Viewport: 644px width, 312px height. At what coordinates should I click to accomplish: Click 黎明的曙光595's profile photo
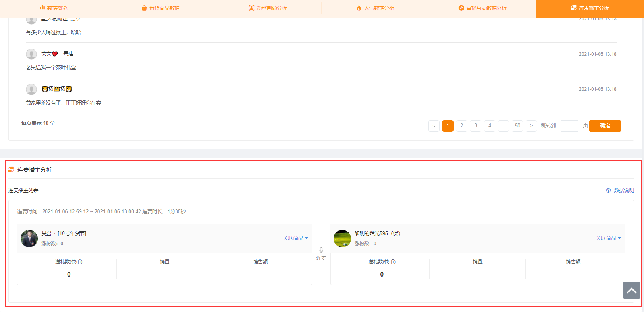[x=342, y=238]
